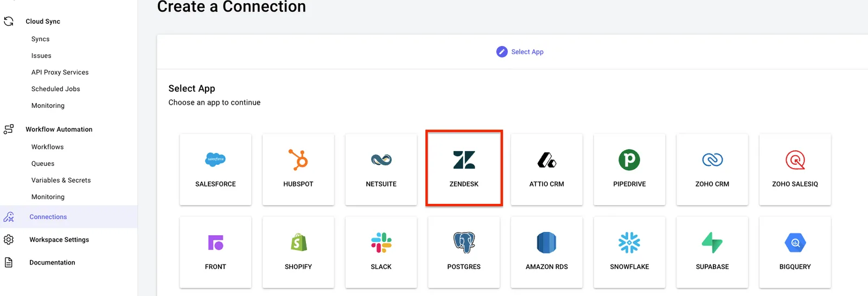Viewport: 868px width, 296px height.
Task: Expand the Workflow Automation section label
Action: point(59,129)
